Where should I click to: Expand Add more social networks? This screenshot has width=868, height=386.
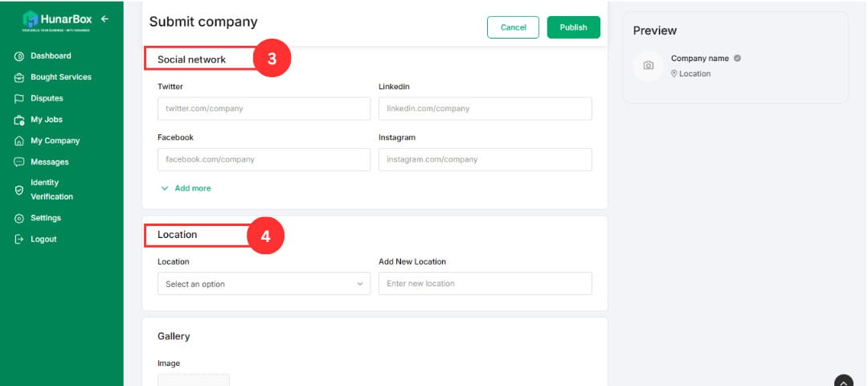click(x=186, y=188)
